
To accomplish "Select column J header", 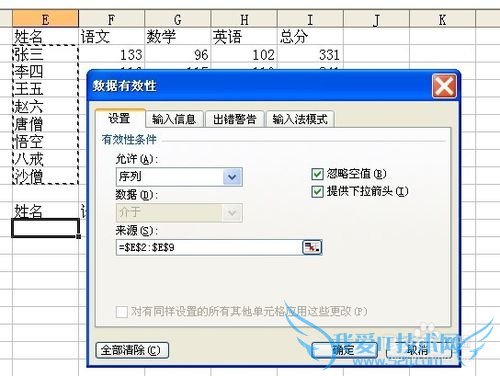I will 376,20.
